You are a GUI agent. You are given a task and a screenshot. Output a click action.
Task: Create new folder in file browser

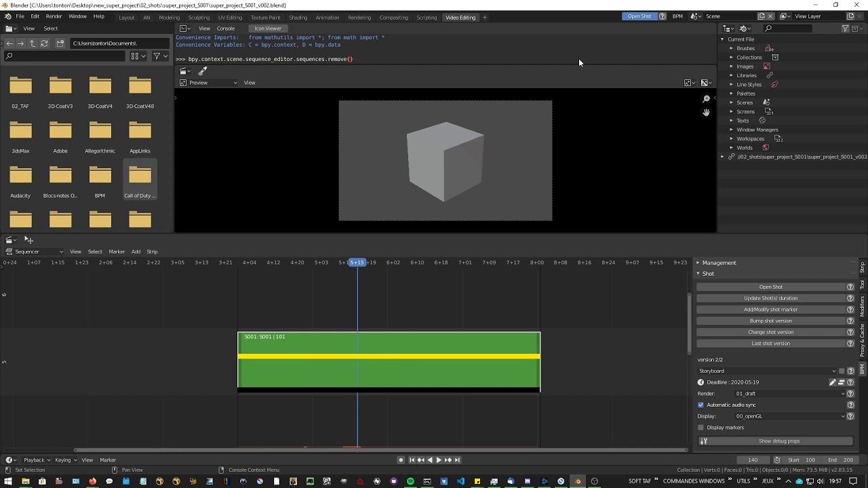[60, 43]
